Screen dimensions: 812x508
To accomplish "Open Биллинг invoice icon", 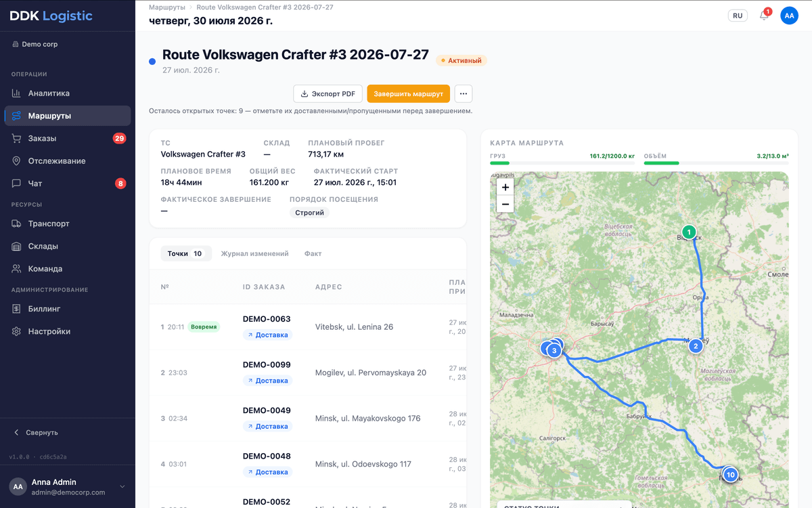I will click(x=16, y=309).
